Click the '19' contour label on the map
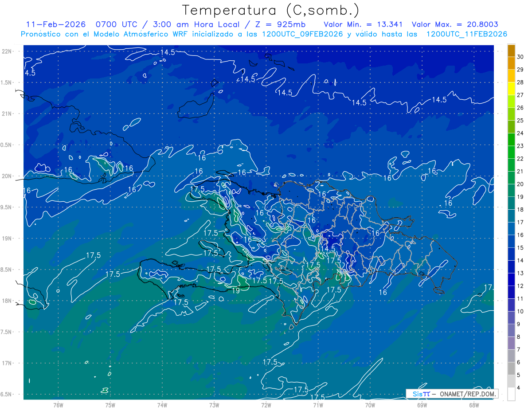The width and height of the screenshot is (532, 411). coord(236,290)
